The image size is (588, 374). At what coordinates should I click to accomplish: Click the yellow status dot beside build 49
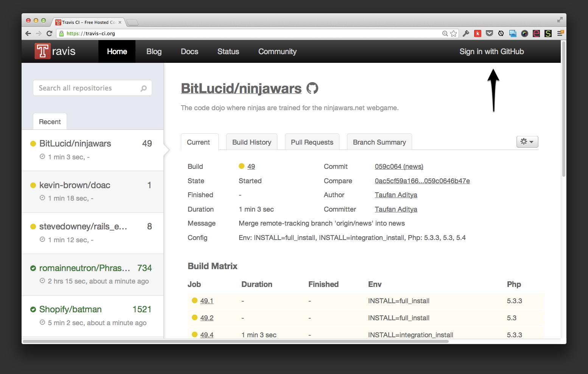coord(241,166)
